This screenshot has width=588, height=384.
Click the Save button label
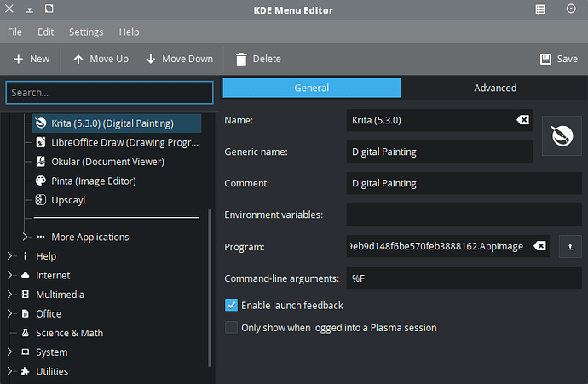pyautogui.click(x=567, y=59)
